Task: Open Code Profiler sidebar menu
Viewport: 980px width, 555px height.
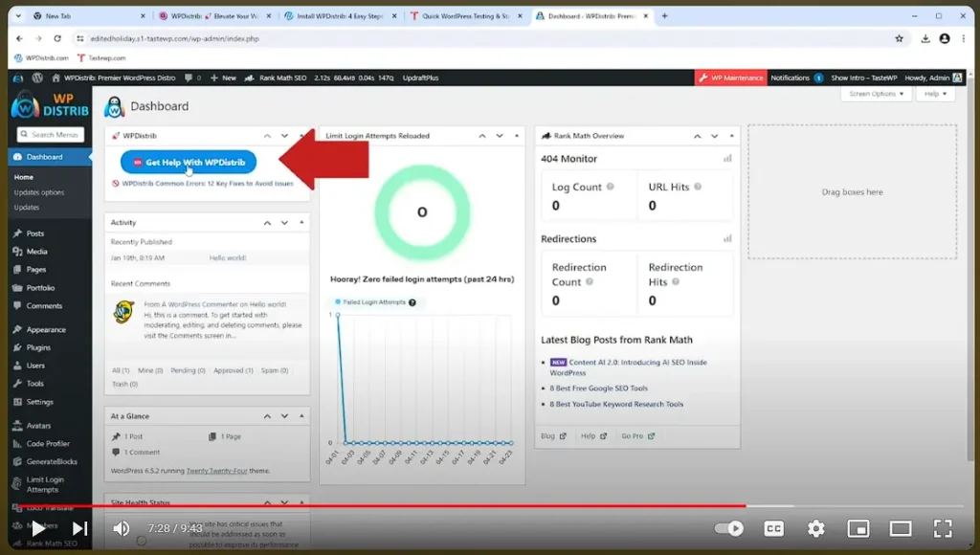Action: point(48,444)
